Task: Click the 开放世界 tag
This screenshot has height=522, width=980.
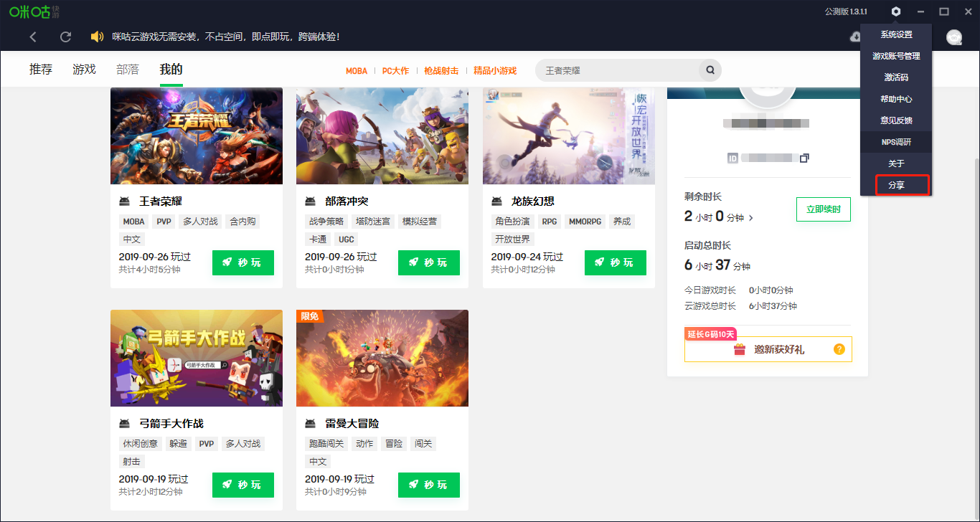Action: coord(513,239)
